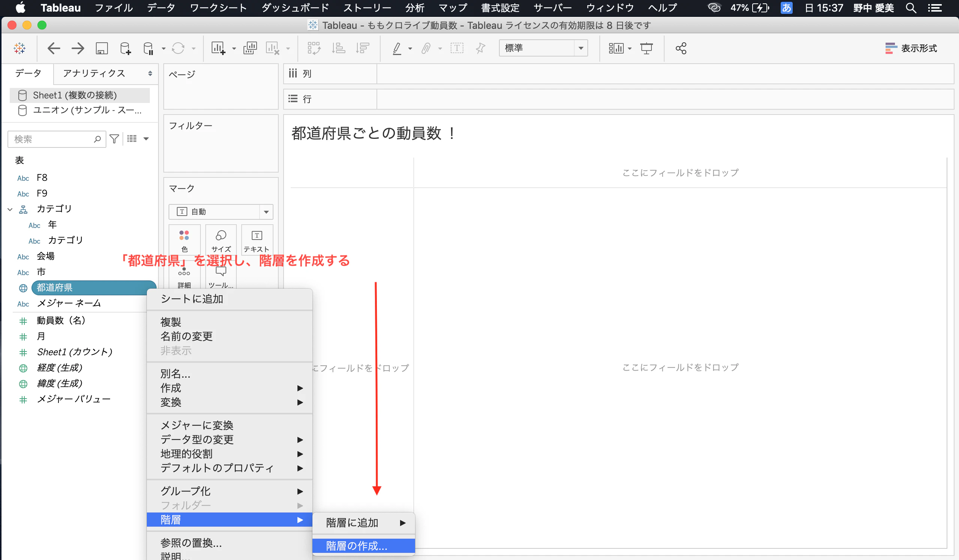Open the mark type 自動 dropdown
The image size is (959, 560).
(221, 211)
